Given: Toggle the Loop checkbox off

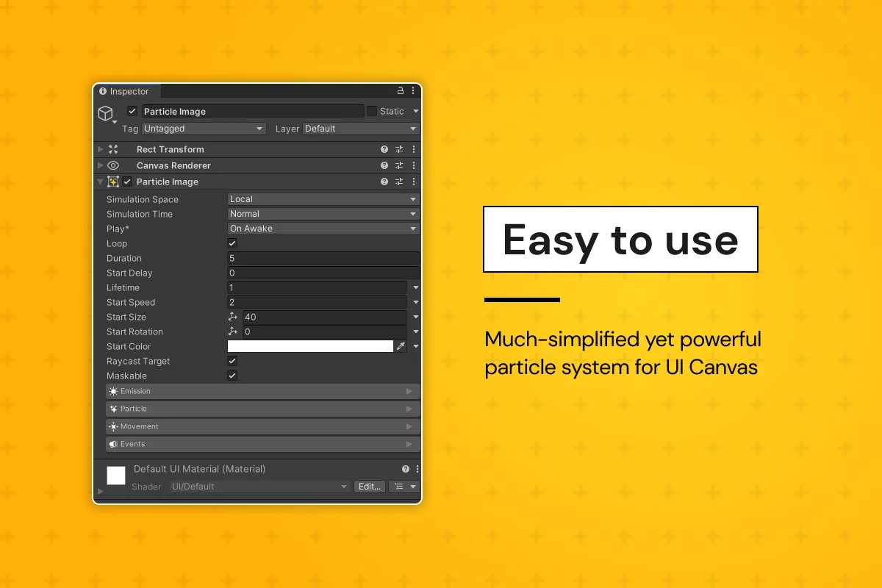Looking at the screenshot, I should tap(232, 243).
